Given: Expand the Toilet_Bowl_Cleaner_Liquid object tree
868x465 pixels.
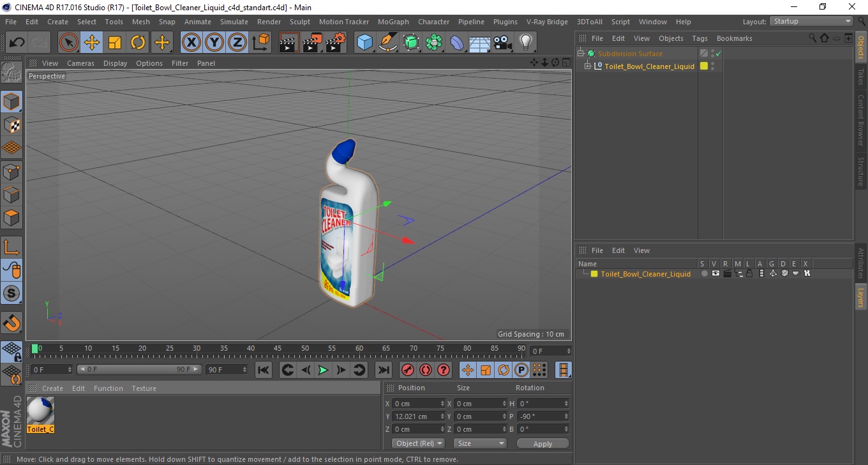Looking at the screenshot, I should click(x=588, y=66).
